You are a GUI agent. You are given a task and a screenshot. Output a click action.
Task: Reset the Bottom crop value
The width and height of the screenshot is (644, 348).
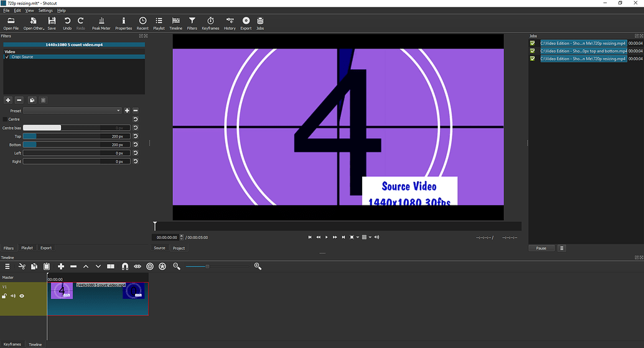[136, 144]
